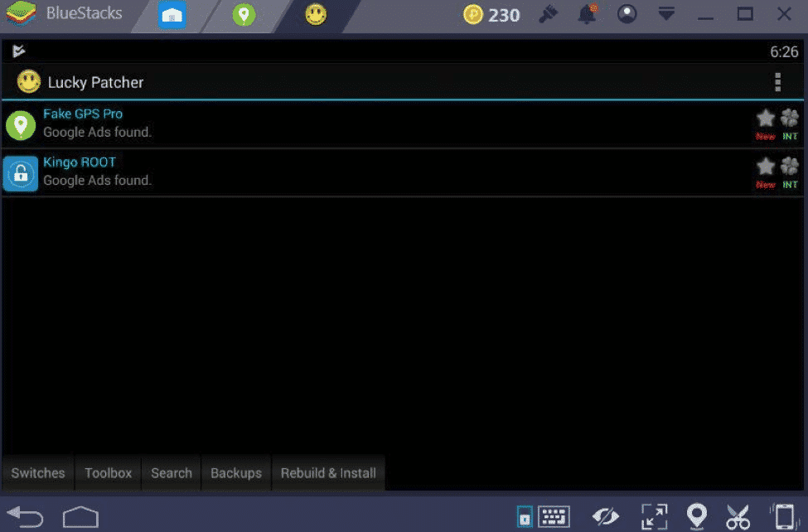Viewport: 808px width, 532px height.
Task: Select Rebuild & Install
Action: tap(328, 472)
